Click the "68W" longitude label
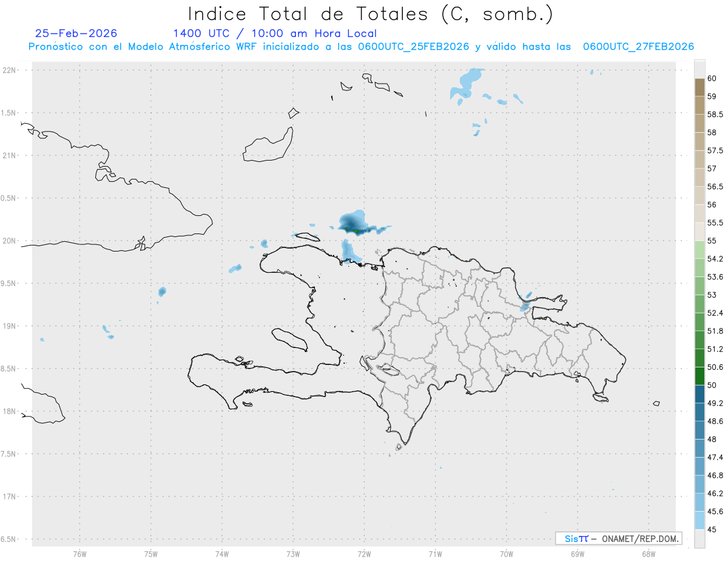This screenshot has width=728, height=562. point(649,554)
